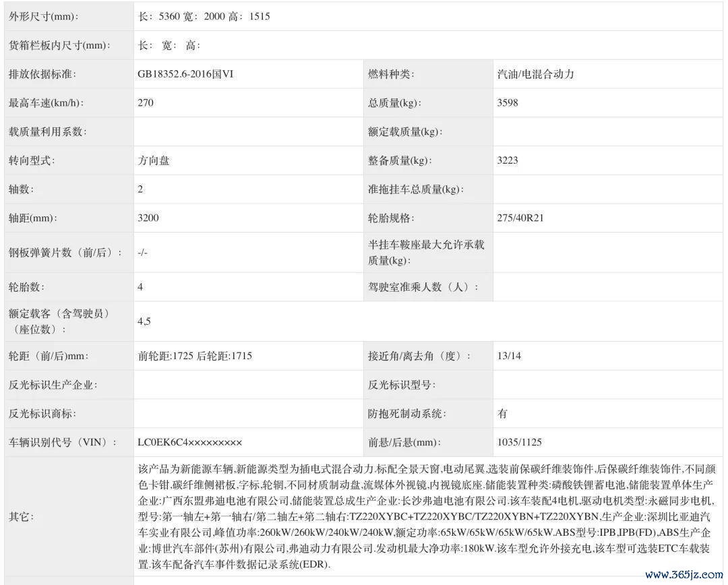This screenshot has height=585, width=728.
Task: Select the 汽油/电混合动力 fuel type cell
Action: coord(535,74)
